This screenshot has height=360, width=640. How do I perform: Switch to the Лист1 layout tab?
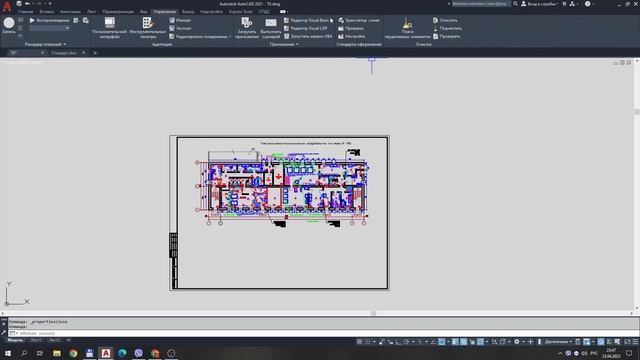pos(36,340)
